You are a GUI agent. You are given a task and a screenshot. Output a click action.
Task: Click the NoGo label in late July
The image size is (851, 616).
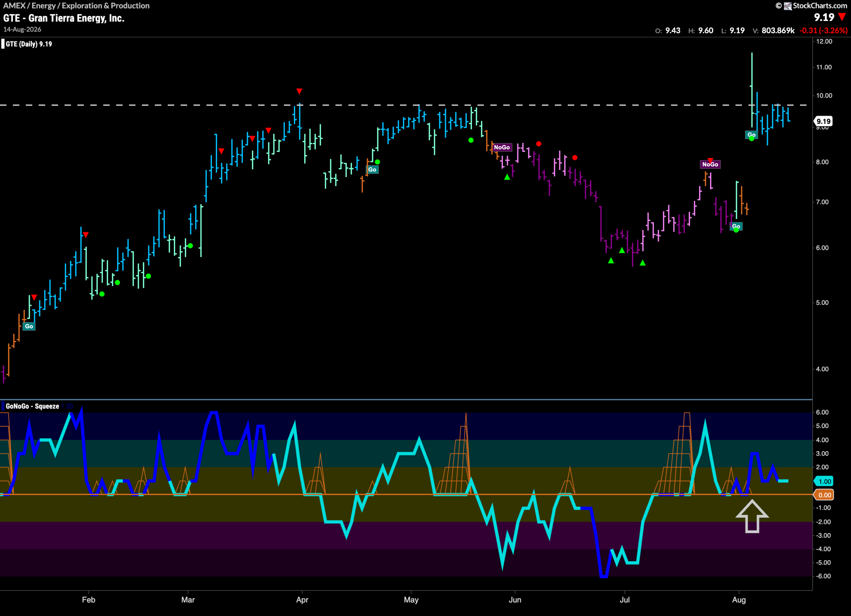[x=710, y=164]
